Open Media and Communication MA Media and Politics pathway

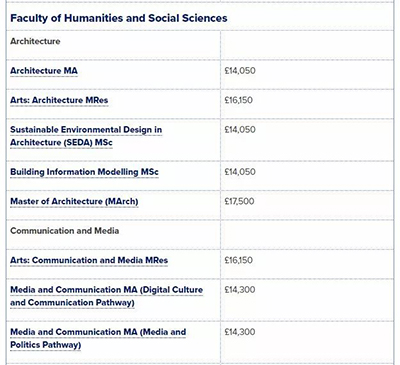pos(98,338)
